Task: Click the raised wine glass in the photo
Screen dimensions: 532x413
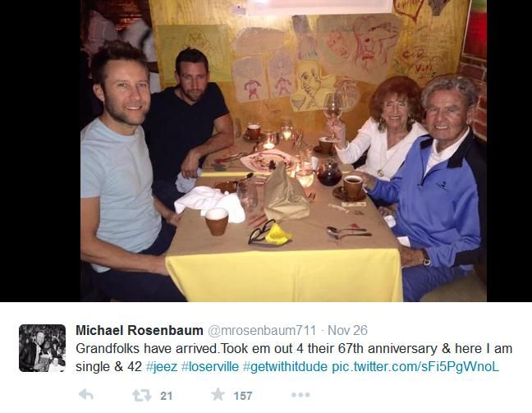Action: pos(333,110)
